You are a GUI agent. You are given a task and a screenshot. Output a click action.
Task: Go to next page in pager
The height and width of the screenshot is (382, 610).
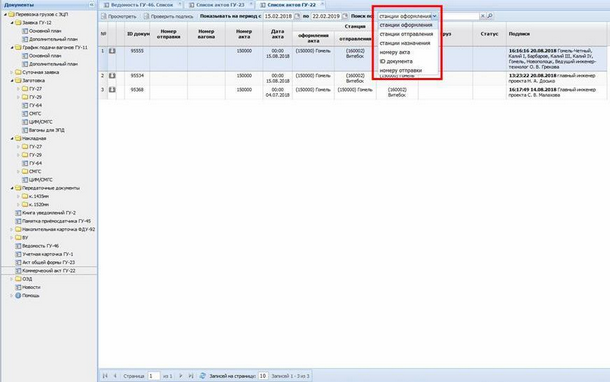(181, 376)
